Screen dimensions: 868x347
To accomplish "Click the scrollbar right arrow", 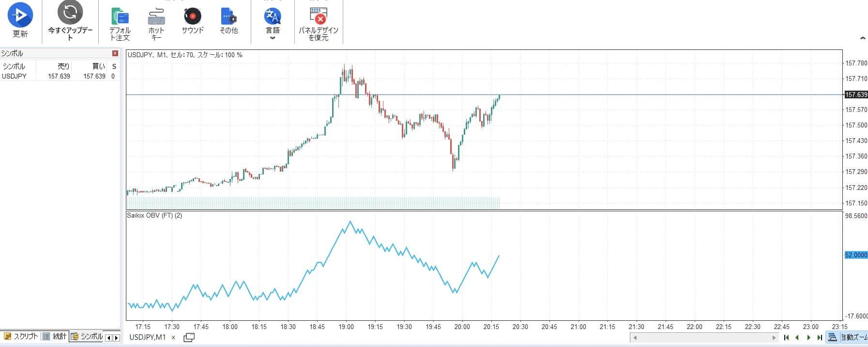I will pyautogui.click(x=774, y=338).
